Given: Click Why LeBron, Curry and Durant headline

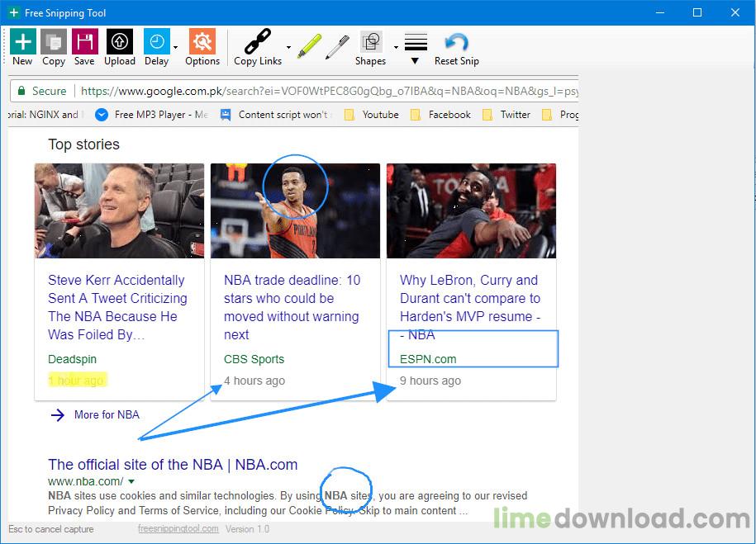Looking at the screenshot, I should [x=470, y=307].
